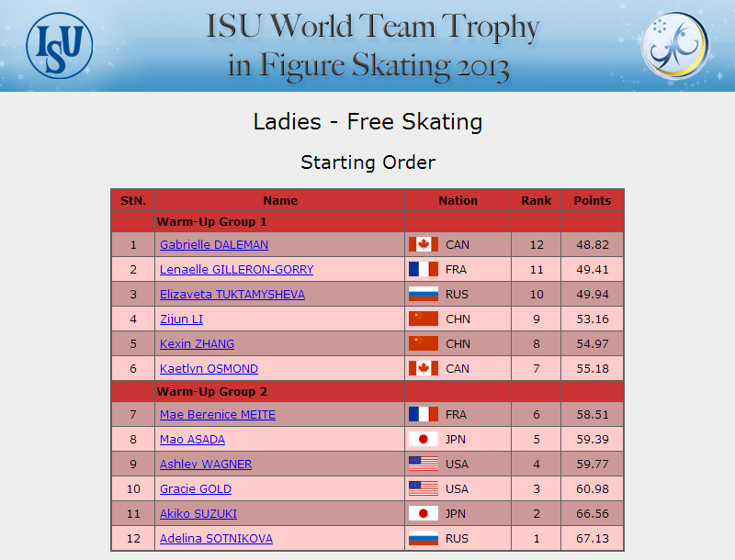This screenshot has height=560, width=735.
Task: Click Canada flag next to Gabrielle Daleman
Action: click(x=424, y=244)
